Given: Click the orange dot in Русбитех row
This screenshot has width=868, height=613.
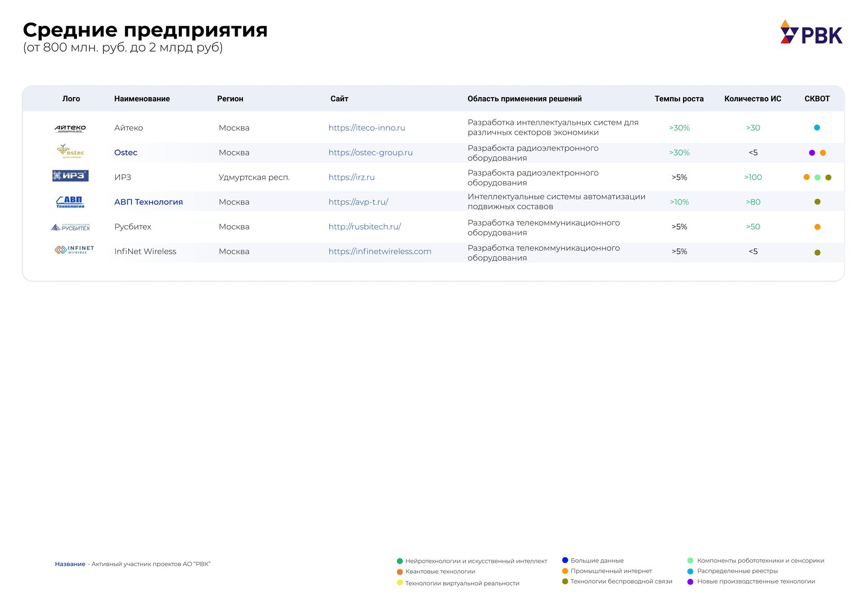Looking at the screenshot, I should 817,227.
